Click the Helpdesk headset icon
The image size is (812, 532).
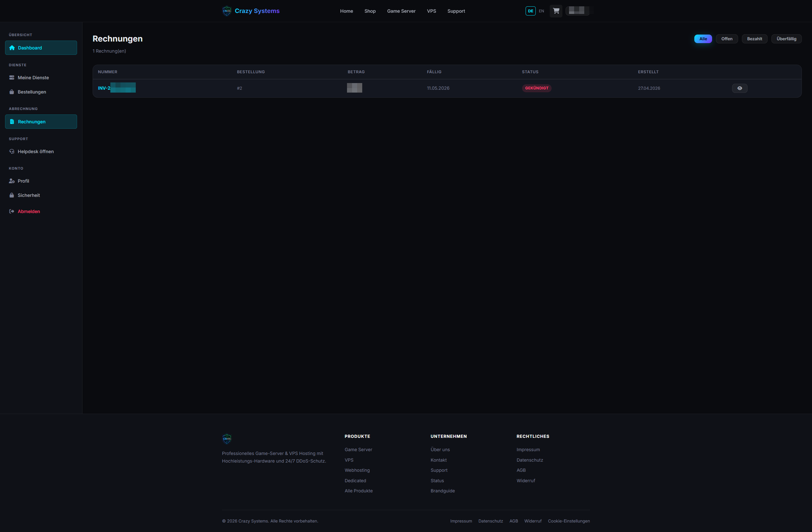click(12, 152)
